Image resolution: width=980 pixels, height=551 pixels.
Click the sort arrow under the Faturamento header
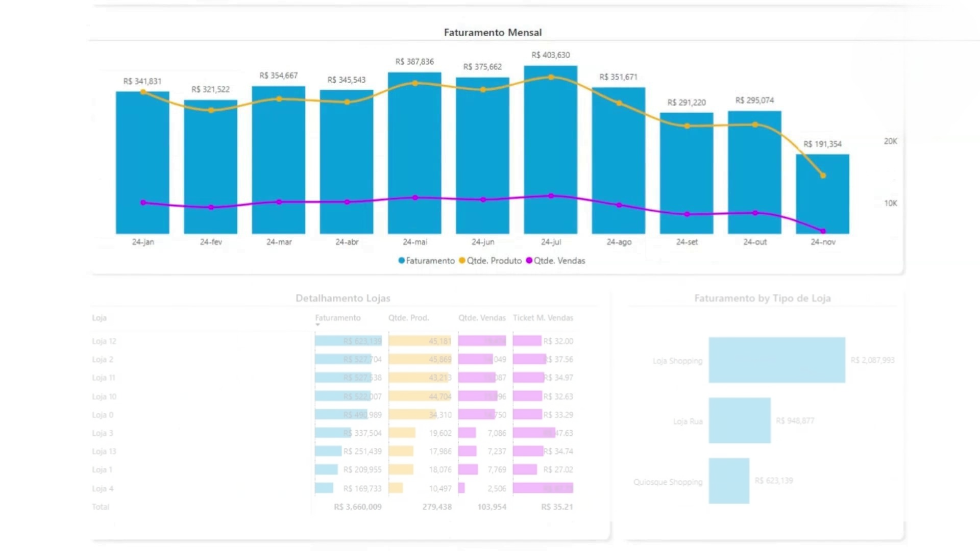(317, 325)
